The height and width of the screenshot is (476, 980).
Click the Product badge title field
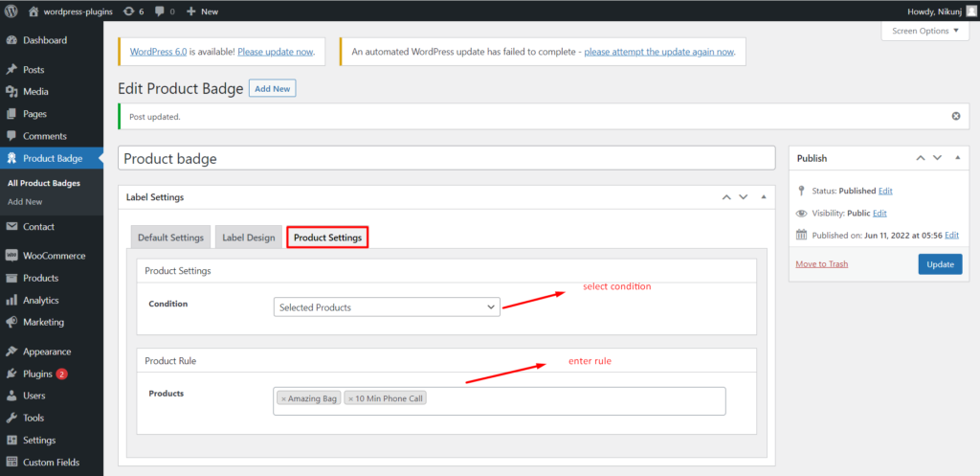(x=446, y=158)
